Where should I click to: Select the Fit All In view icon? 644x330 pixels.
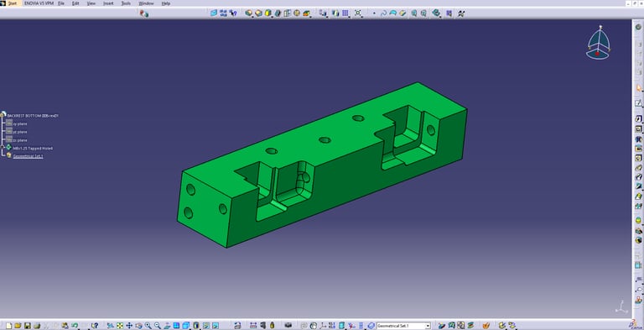pos(120,326)
